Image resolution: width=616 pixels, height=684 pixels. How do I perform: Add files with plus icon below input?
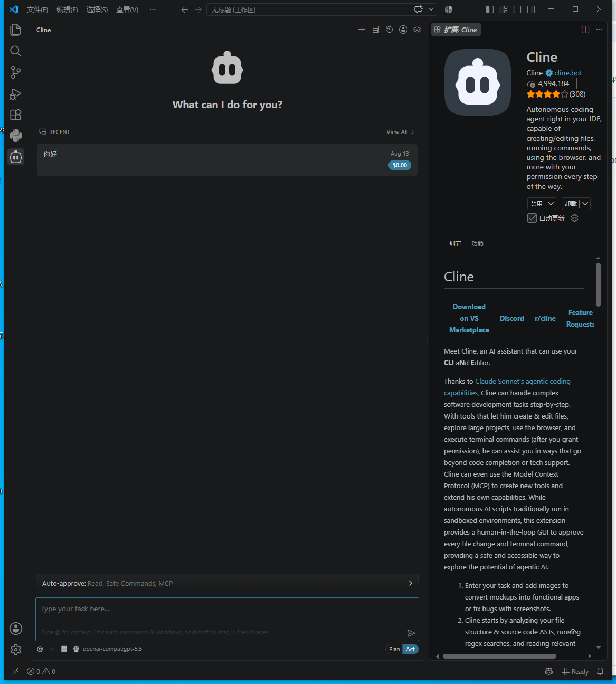pyautogui.click(x=52, y=649)
